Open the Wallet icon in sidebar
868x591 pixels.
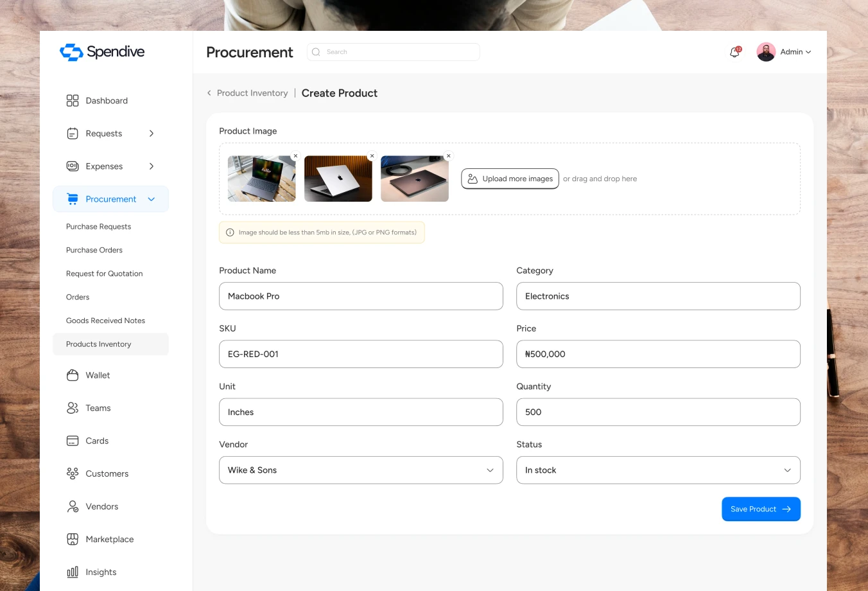(73, 375)
